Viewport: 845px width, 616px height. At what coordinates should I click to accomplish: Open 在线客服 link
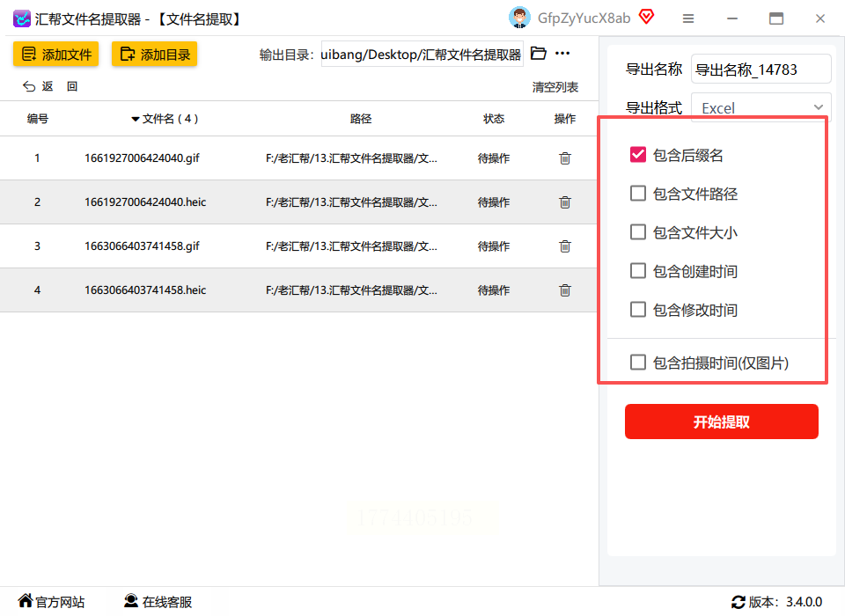point(158,601)
